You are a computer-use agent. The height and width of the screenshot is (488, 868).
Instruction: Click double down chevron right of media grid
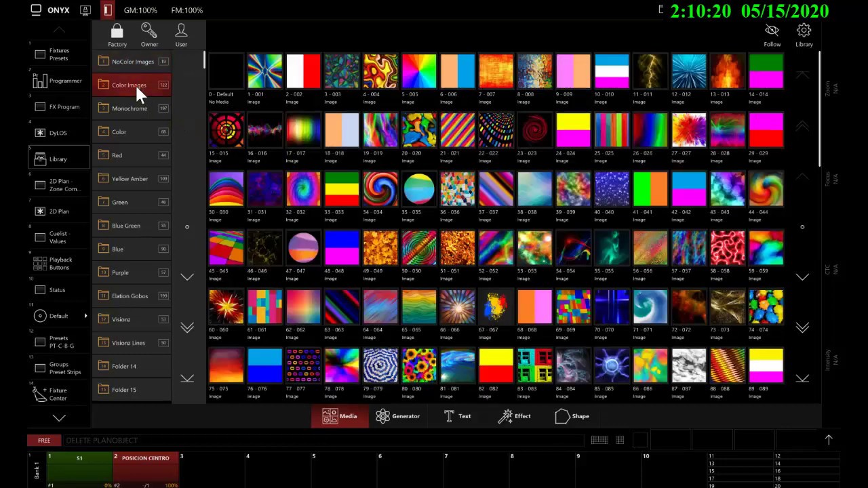[x=802, y=327]
